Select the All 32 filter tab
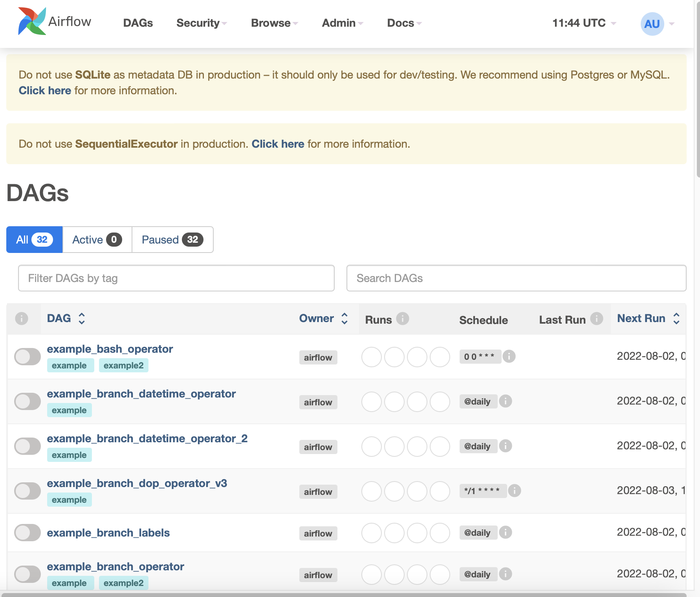Image resolution: width=700 pixels, height=597 pixels. pyautogui.click(x=35, y=240)
